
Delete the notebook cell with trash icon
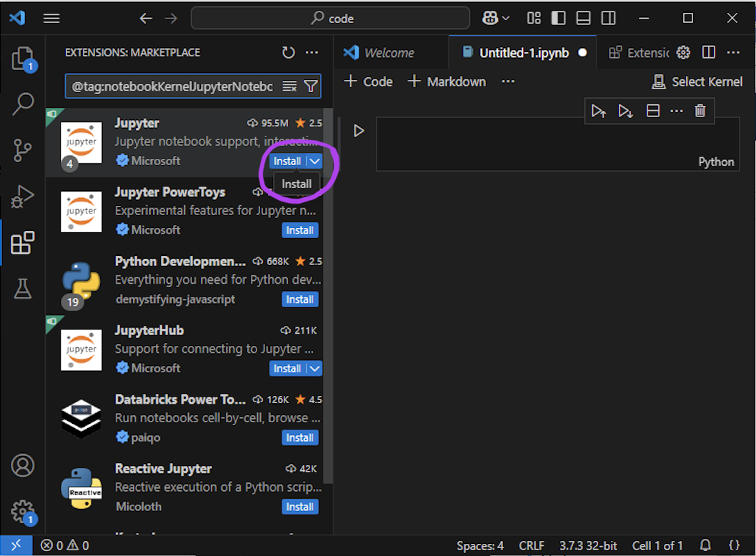(x=700, y=111)
